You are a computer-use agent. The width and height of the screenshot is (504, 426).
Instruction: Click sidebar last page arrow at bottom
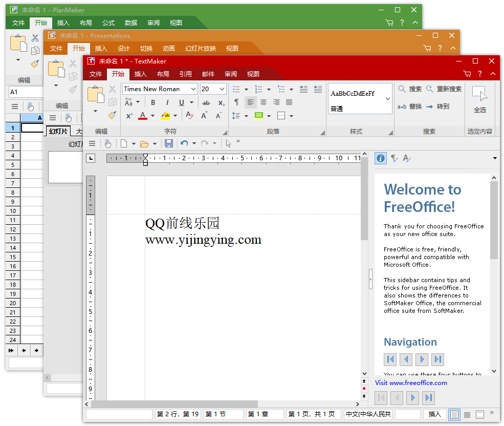(428, 398)
